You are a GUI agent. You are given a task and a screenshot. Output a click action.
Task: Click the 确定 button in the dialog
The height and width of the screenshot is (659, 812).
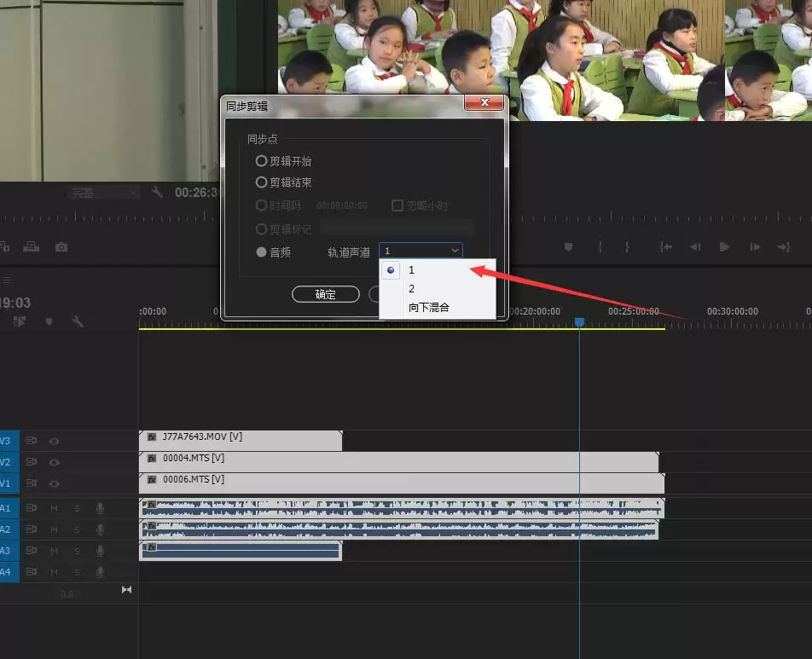click(x=325, y=294)
